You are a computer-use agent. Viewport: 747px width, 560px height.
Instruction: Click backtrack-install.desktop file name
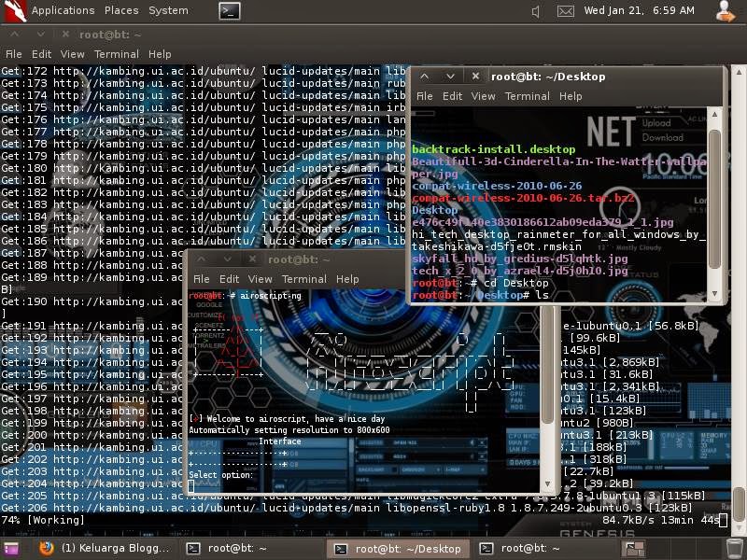click(494, 149)
